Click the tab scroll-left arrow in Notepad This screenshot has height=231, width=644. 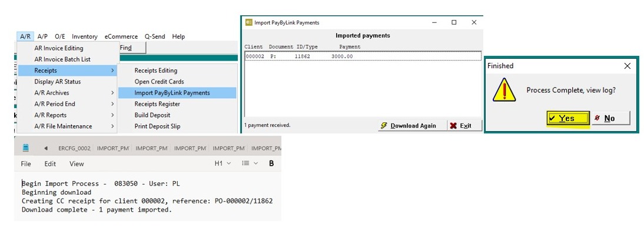(x=45, y=148)
